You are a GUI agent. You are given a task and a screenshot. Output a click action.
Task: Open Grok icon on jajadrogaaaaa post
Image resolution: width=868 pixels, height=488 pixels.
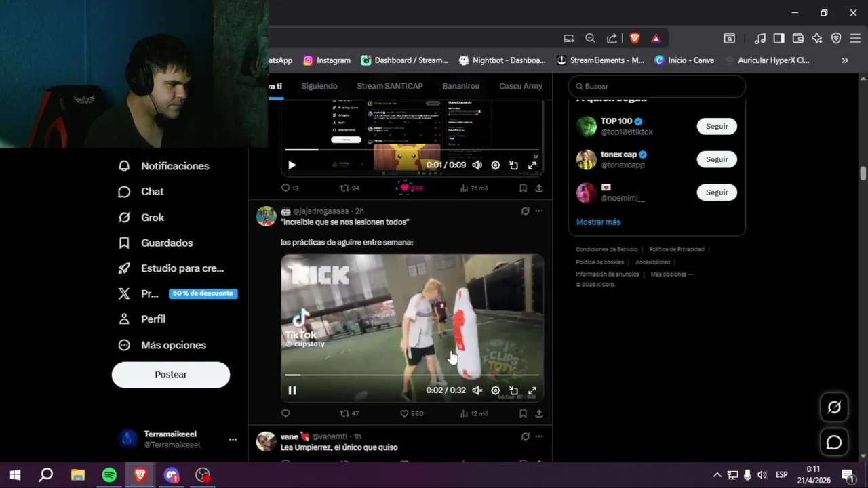pos(525,211)
